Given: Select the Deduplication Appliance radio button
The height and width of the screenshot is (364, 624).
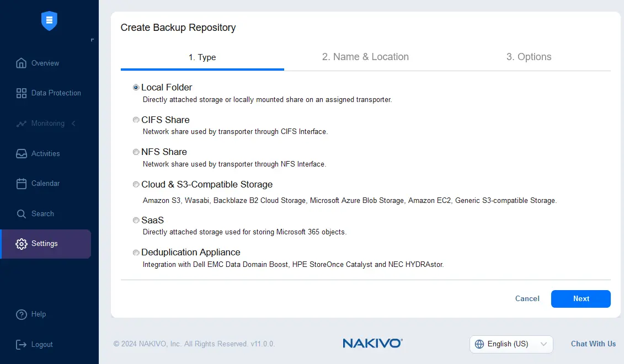Looking at the screenshot, I should click(x=136, y=253).
